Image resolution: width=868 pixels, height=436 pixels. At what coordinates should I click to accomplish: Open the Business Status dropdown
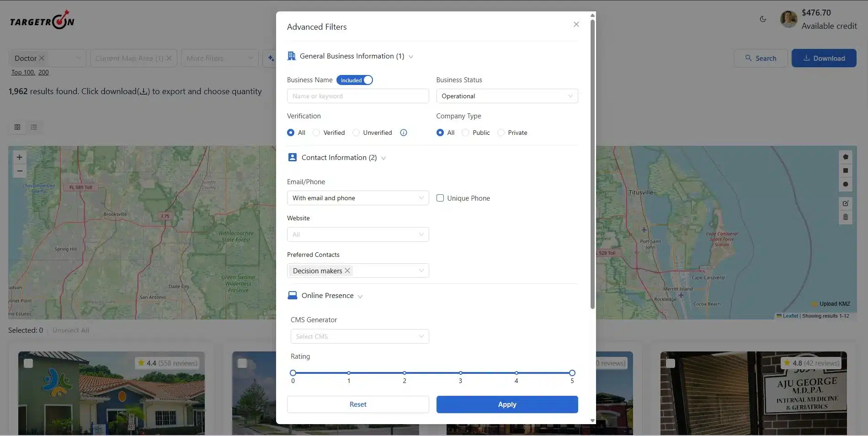click(x=506, y=96)
